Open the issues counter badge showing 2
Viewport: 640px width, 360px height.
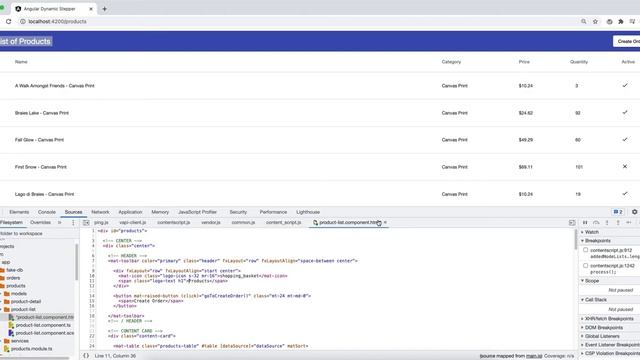click(x=618, y=212)
